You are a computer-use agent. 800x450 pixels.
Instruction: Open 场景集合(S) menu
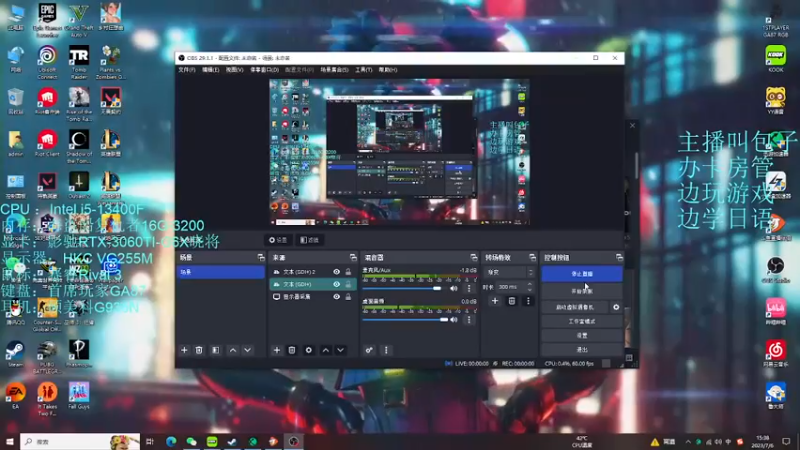(334, 70)
